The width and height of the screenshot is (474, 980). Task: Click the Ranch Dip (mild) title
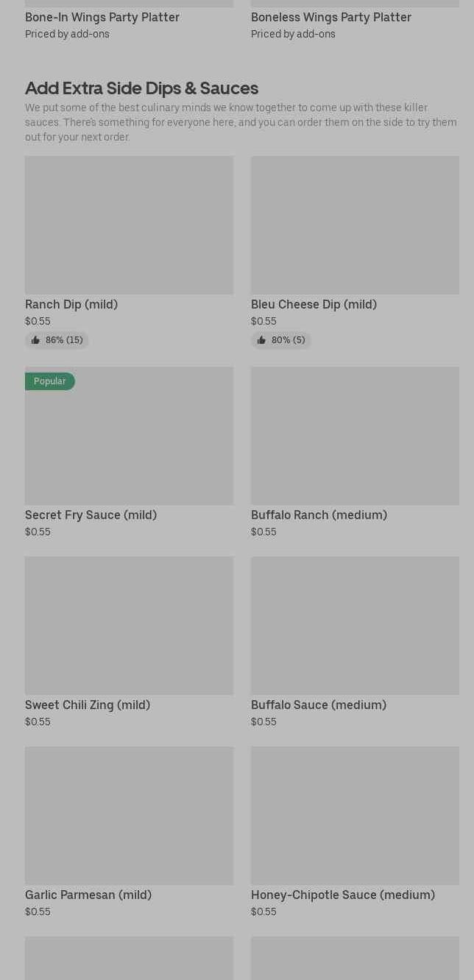71,304
